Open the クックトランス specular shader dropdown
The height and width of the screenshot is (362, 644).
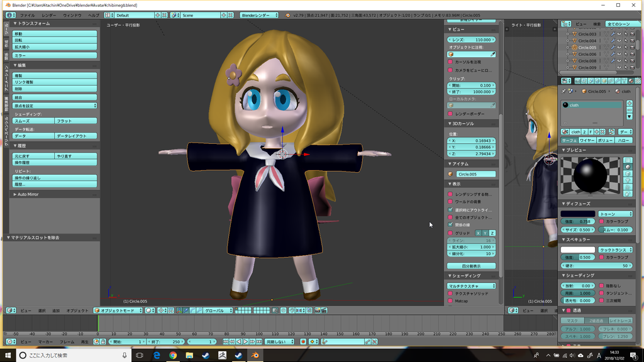[x=615, y=250]
